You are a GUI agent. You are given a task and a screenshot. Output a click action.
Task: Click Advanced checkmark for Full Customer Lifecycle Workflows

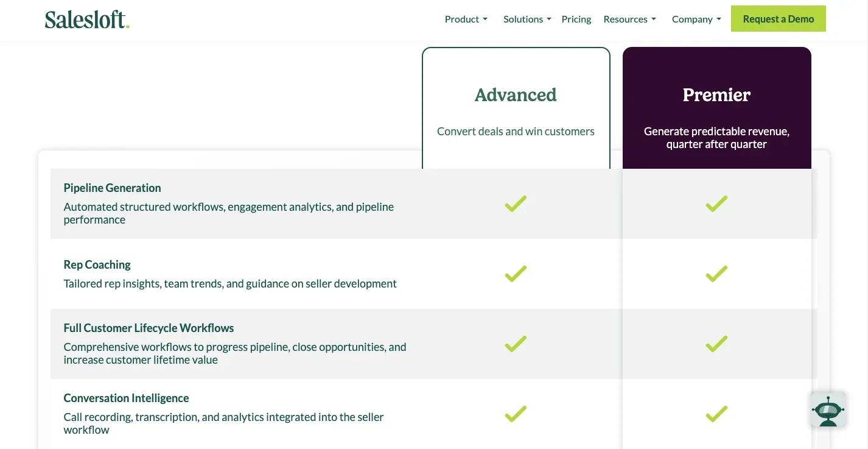click(x=516, y=344)
